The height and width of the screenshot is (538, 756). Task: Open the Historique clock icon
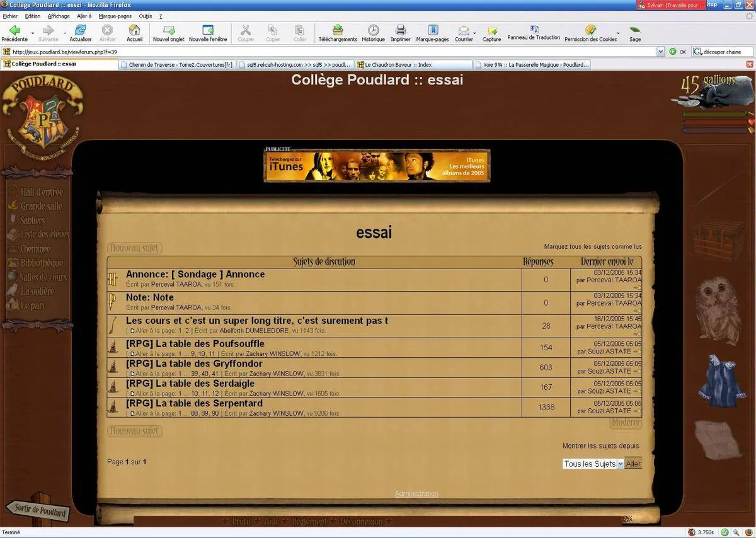click(x=373, y=30)
